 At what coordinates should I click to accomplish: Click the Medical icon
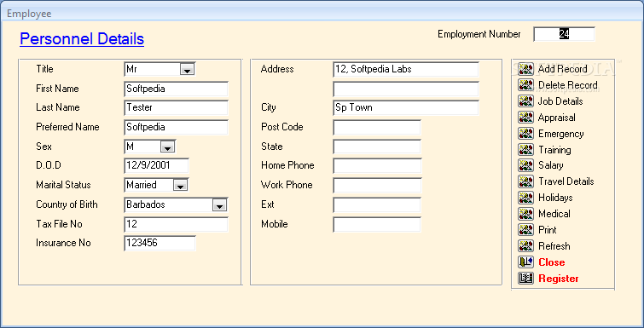point(525,214)
